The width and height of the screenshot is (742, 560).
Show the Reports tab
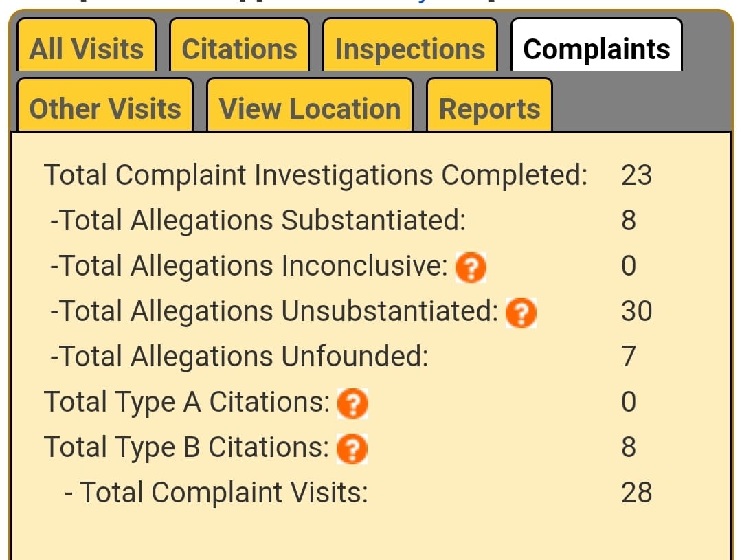[x=489, y=109]
